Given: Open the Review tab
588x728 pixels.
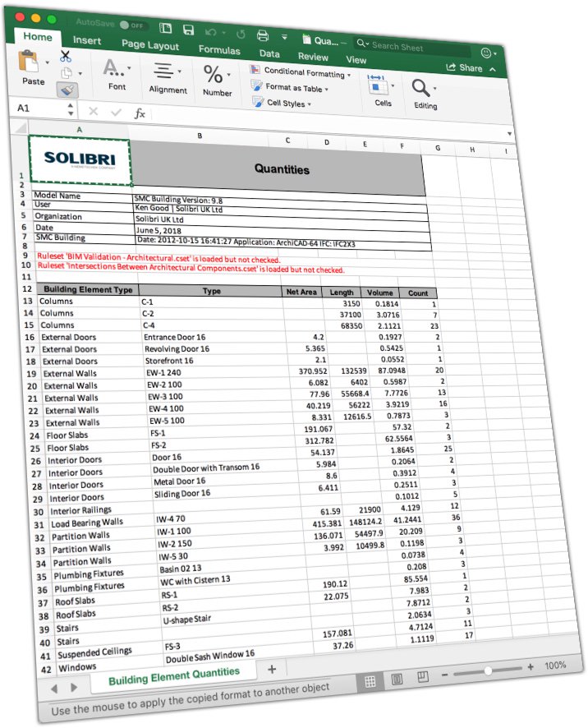Looking at the screenshot, I should pos(313,57).
